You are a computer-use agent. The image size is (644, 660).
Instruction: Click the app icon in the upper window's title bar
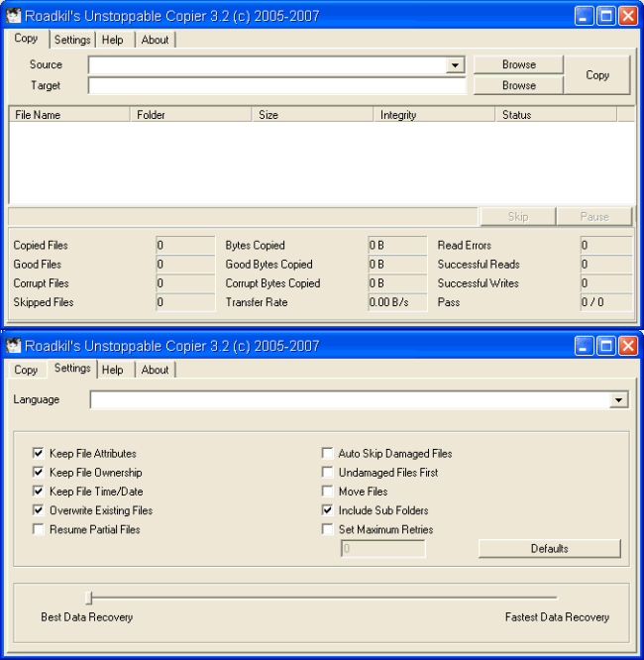[13, 16]
